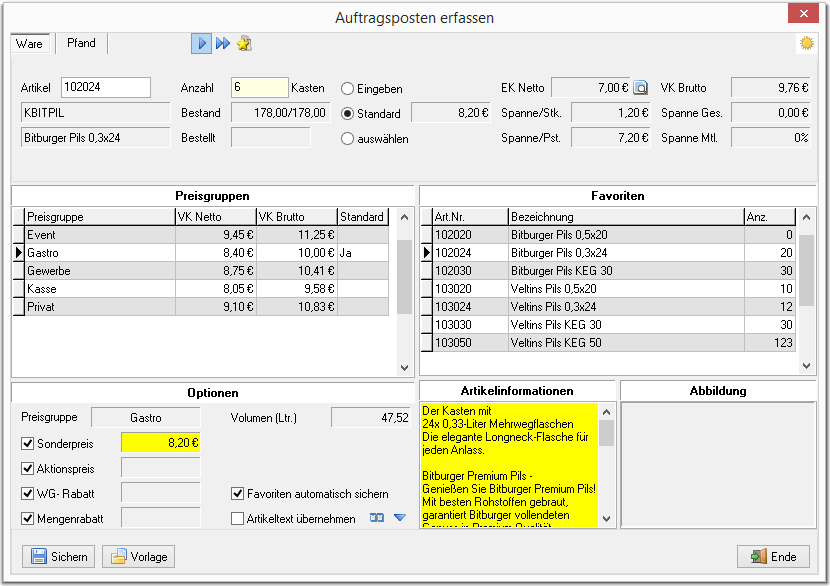The height and width of the screenshot is (586, 830).
Task: Click the blue down-triangle beside Artikeltext übernehmen
Action: [400, 518]
